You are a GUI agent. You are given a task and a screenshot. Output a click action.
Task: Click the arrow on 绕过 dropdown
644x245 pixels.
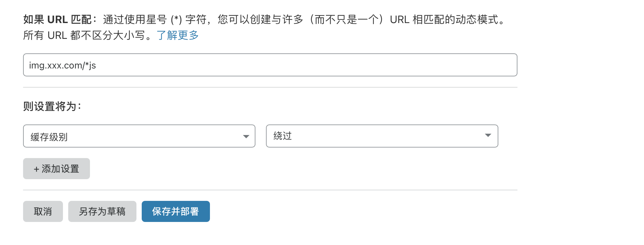[x=488, y=136]
